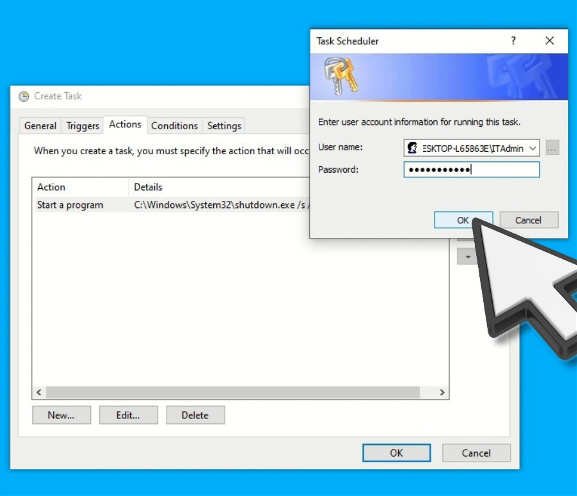Viewport: 577px width, 496px height.
Task: Click the Create Task clock icon
Action: coord(24,96)
